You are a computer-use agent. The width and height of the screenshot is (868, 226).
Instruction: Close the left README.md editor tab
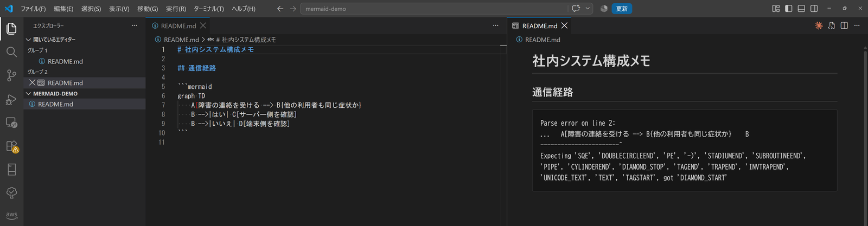coord(203,25)
